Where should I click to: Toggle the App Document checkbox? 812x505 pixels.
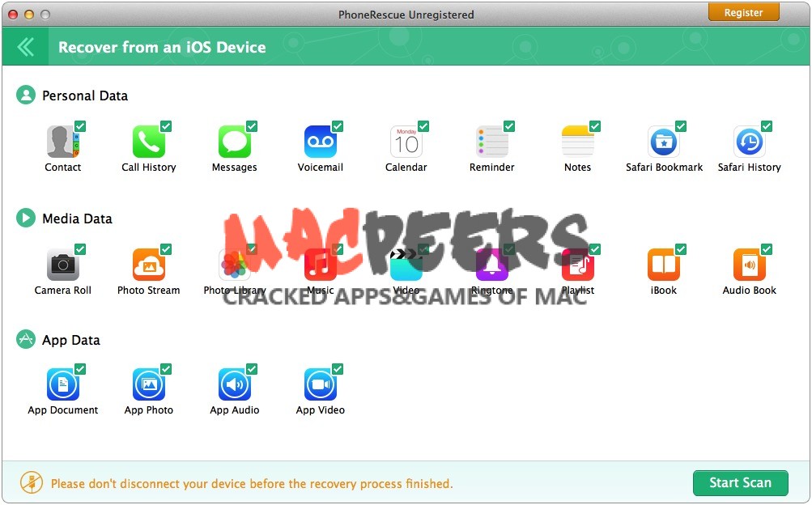pyautogui.click(x=80, y=368)
